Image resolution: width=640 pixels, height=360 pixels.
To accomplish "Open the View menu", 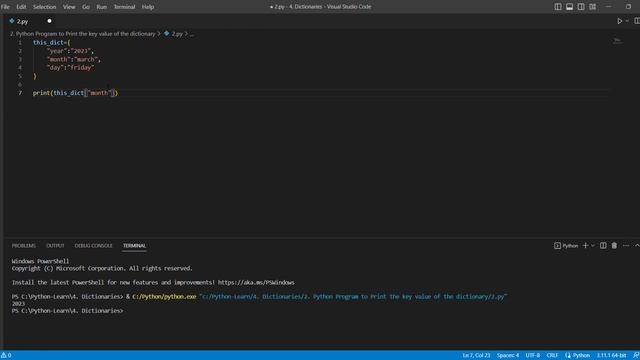I will 69,7.
